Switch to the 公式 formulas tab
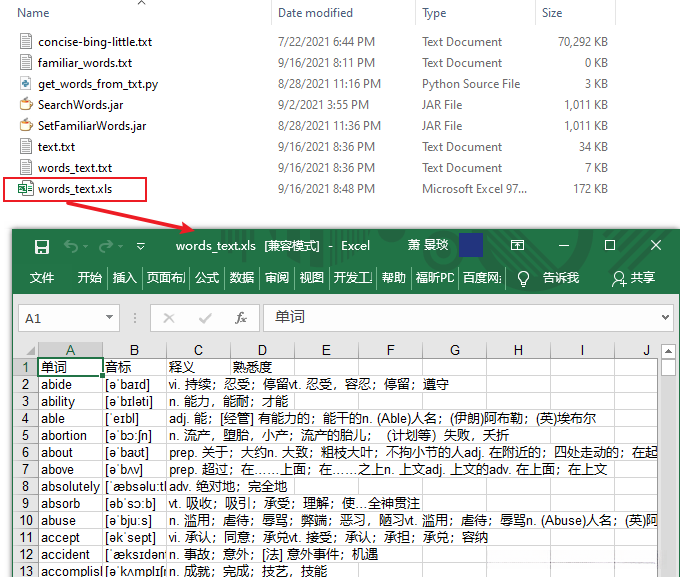680x577 pixels. pyautogui.click(x=207, y=278)
